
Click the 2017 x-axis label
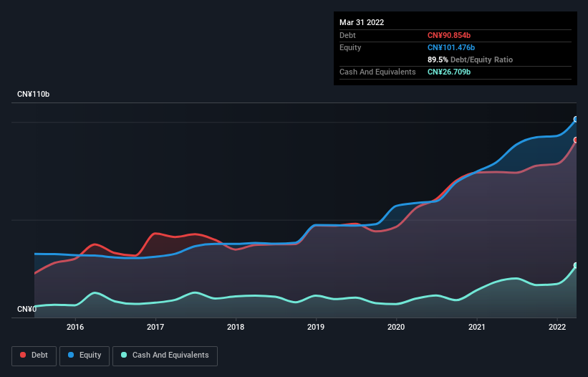[155, 327]
